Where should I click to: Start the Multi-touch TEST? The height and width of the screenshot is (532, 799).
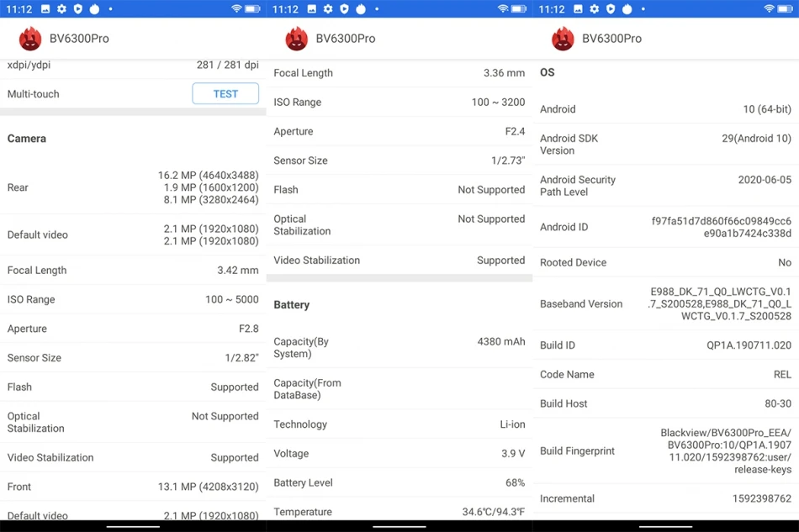(x=225, y=93)
